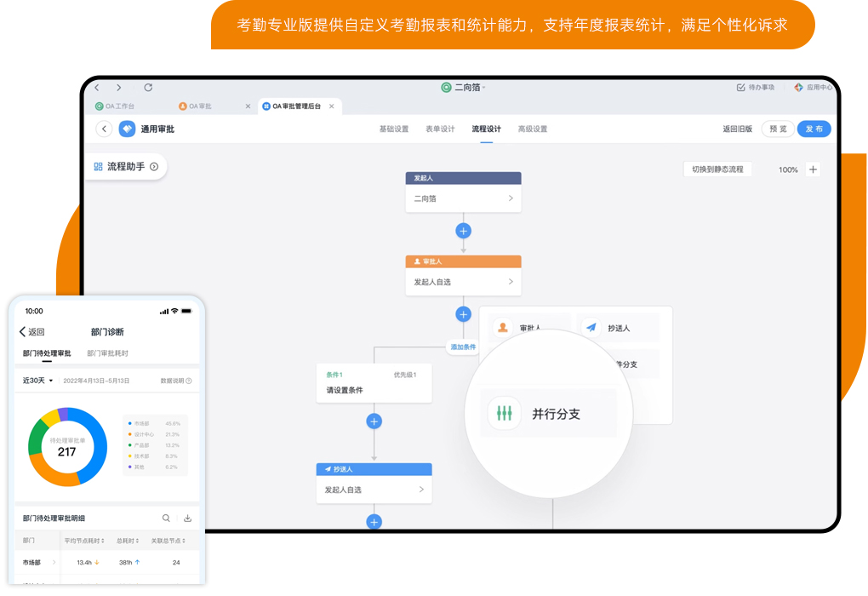
Task: Click the back arrow beside 通用审批
Action: coord(104,129)
